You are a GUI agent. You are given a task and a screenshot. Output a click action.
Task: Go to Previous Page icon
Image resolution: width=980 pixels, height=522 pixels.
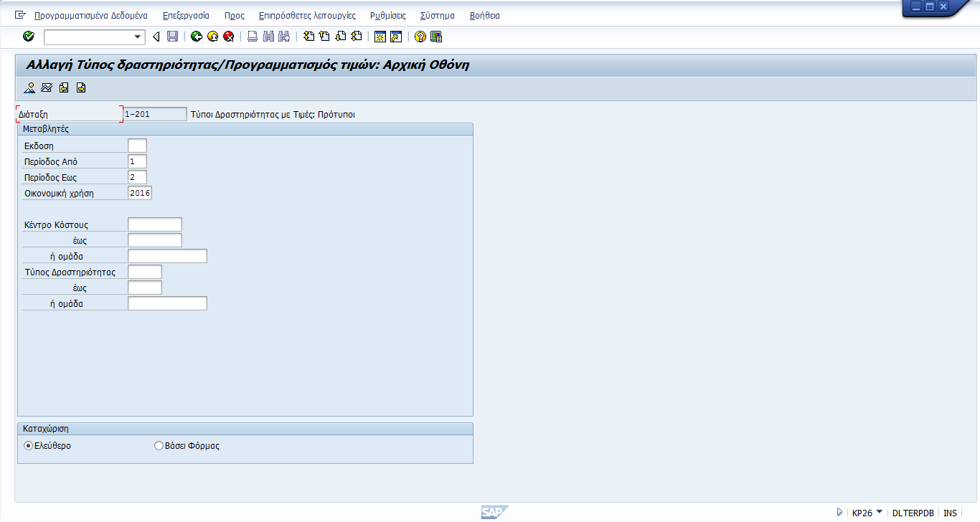(x=324, y=37)
